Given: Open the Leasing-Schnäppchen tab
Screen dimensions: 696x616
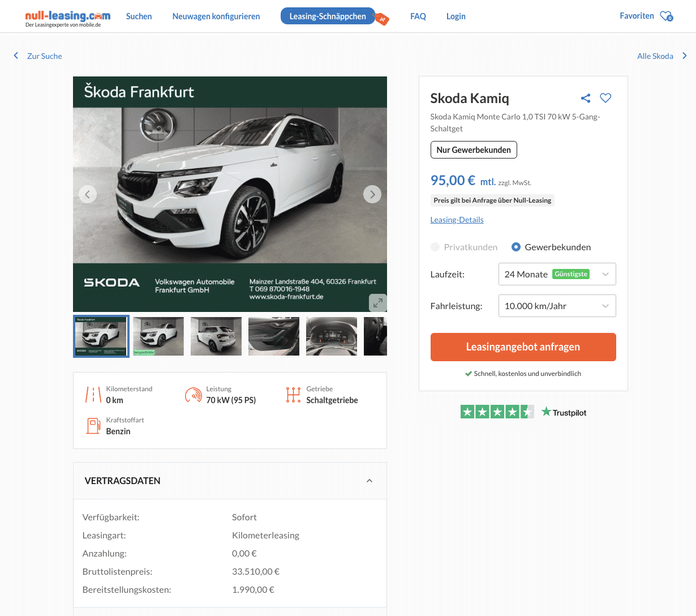Looking at the screenshot, I should [328, 16].
